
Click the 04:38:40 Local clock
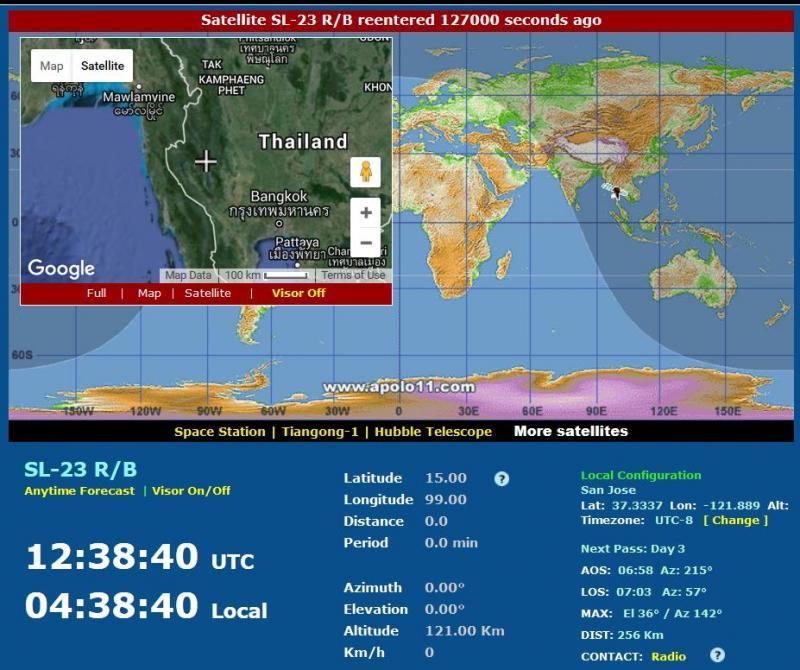coord(146,606)
